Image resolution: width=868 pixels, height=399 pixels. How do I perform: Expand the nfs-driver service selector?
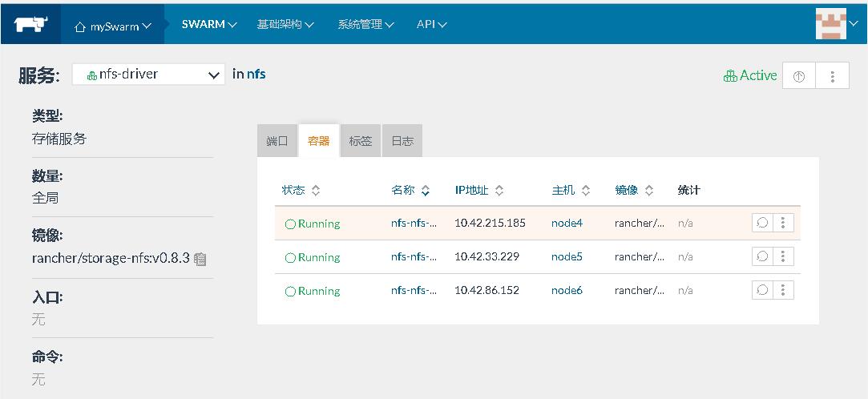[x=148, y=75]
